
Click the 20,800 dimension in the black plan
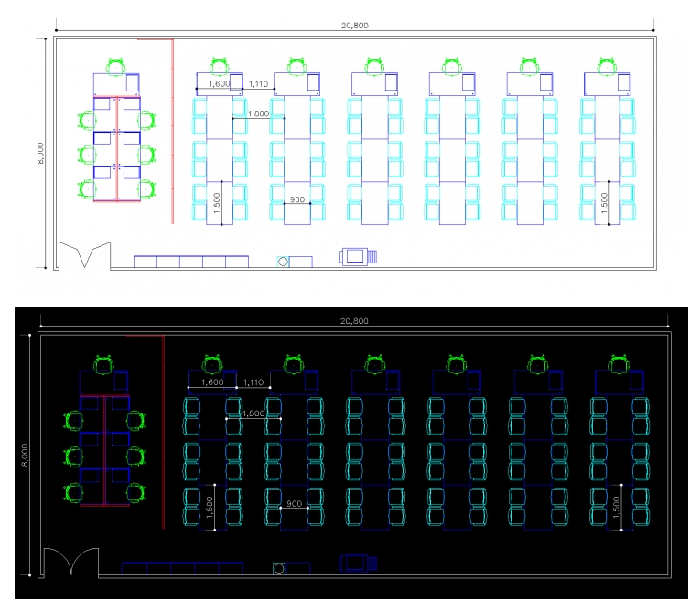[354, 321]
